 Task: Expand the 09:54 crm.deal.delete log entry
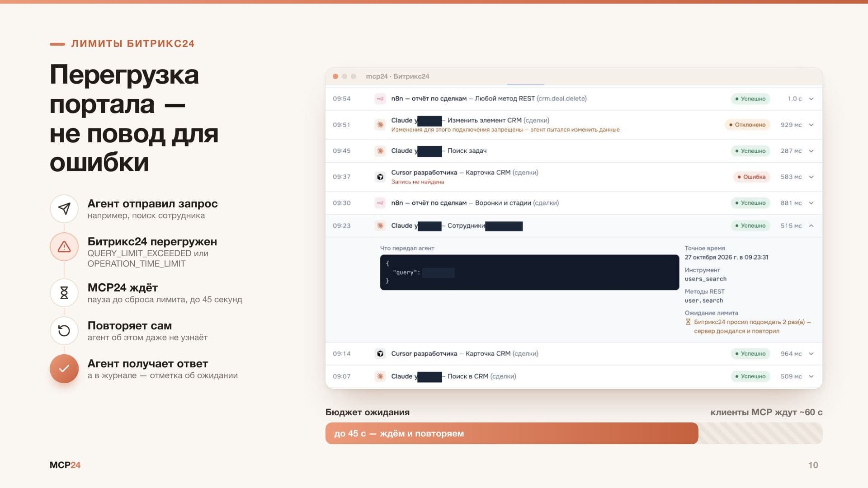tap(811, 99)
